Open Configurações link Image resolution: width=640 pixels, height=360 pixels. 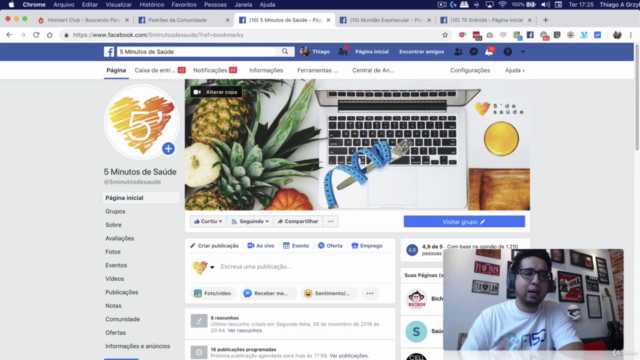[470, 70]
